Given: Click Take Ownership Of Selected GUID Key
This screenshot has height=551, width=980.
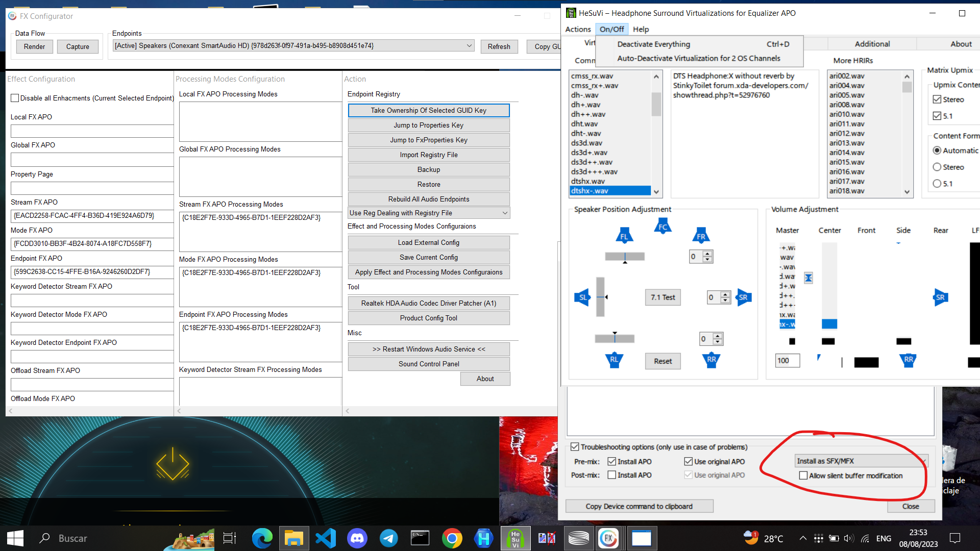Looking at the screenshot, I should click(429, 110).
